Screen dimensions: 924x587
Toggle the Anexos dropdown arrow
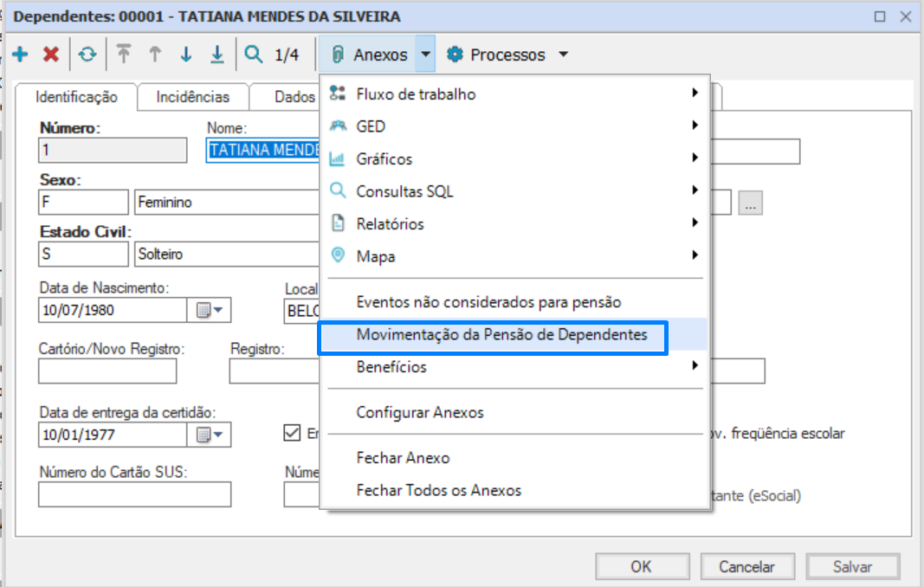pos(425,55)
